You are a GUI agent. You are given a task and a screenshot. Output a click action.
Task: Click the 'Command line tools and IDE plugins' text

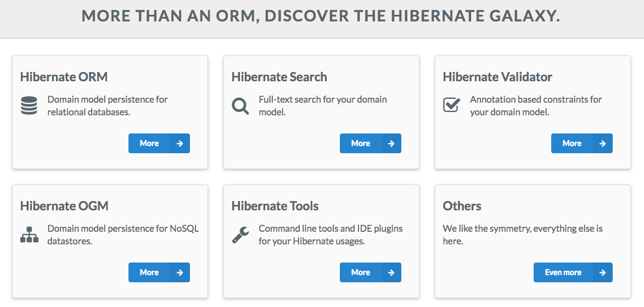tap(331, 235)
